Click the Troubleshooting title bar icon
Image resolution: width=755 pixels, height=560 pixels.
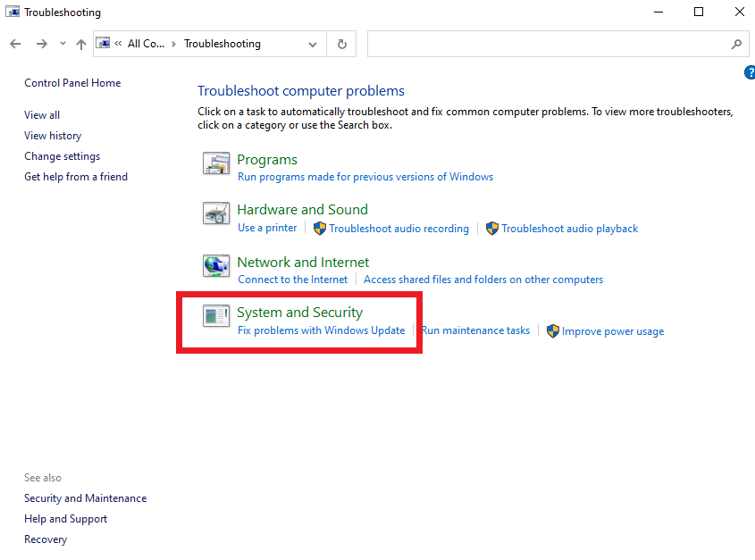[13, 12]
